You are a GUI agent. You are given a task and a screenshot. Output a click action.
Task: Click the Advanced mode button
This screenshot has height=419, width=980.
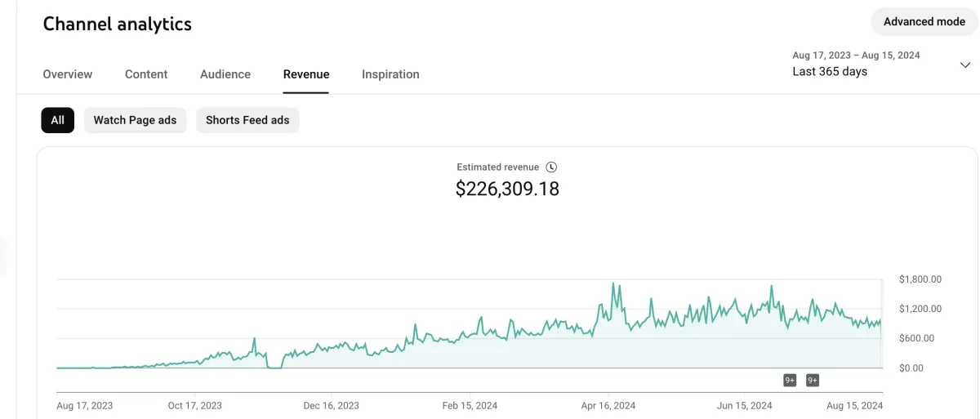tap(924, 22)
